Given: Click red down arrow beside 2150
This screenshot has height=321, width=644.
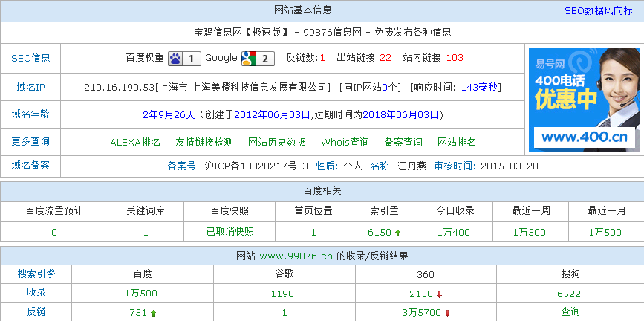Looking at the screenshot, I should [x=440, y=294].
